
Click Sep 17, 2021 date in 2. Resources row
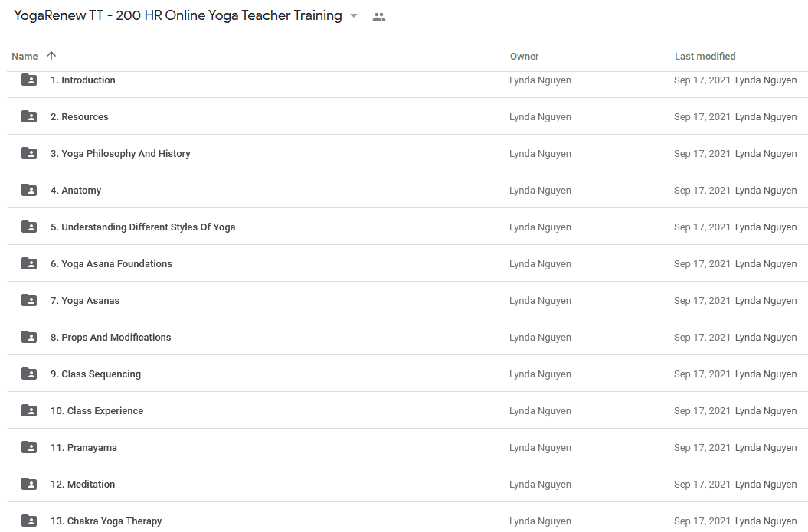(x=702, y=116)
